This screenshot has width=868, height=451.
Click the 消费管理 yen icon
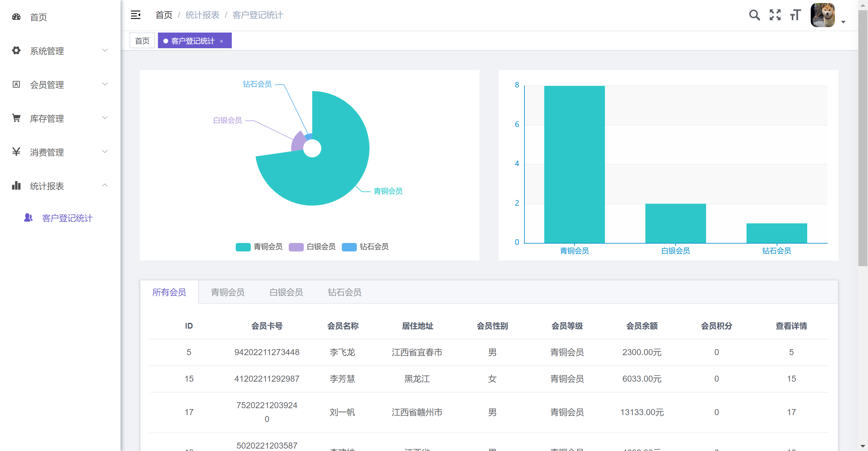pyautogui.click(x=16, y=152)
